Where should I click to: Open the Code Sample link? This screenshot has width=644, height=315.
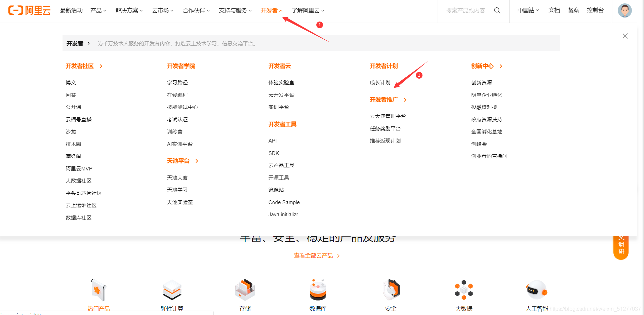[x=284, y=202]
